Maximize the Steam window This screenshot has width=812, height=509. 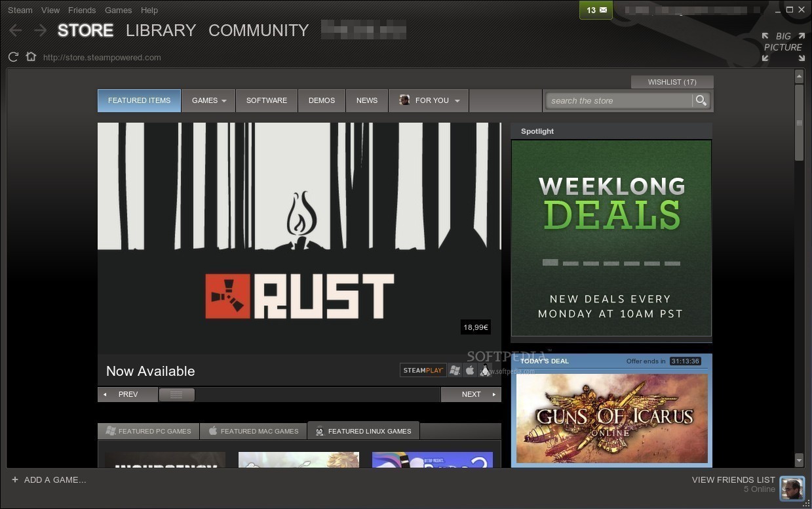[x=790, y=9]
